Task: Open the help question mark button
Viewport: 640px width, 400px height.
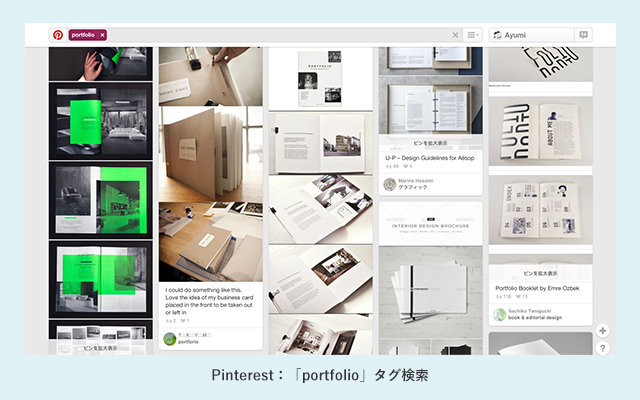Action: point(602,348)
